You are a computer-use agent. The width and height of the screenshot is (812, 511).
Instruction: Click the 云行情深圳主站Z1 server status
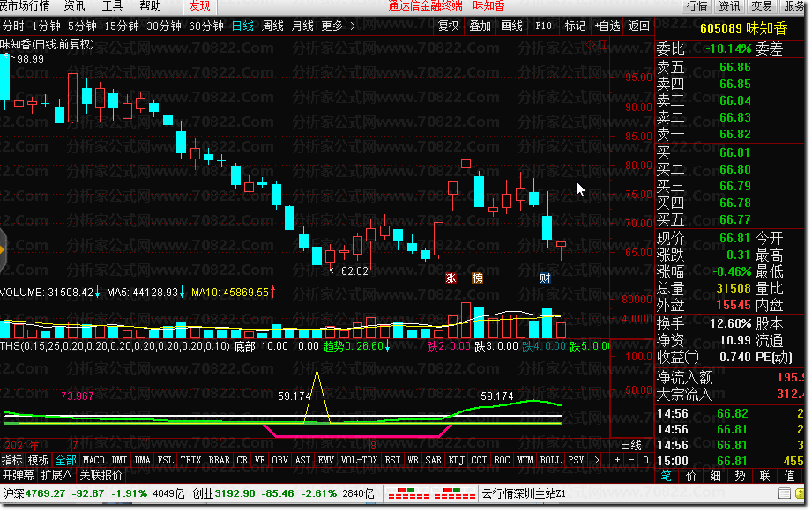pyautogui.click(x=524, y=494)
